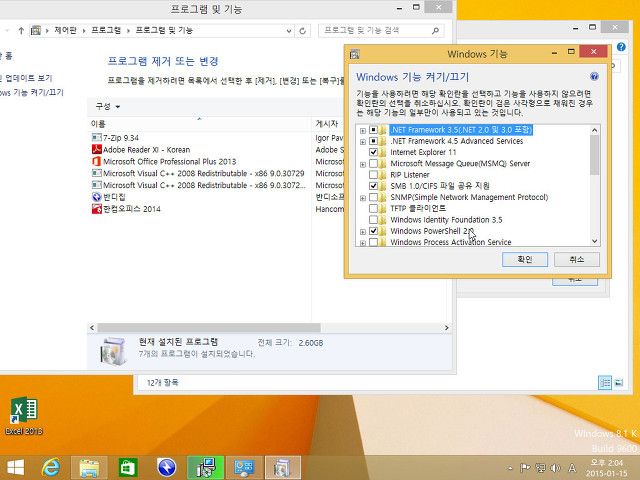640x480 pixels.
Task: Enable Windows Identity Foundation 3.5 checkbox
Action: click(x=373, y=220)
